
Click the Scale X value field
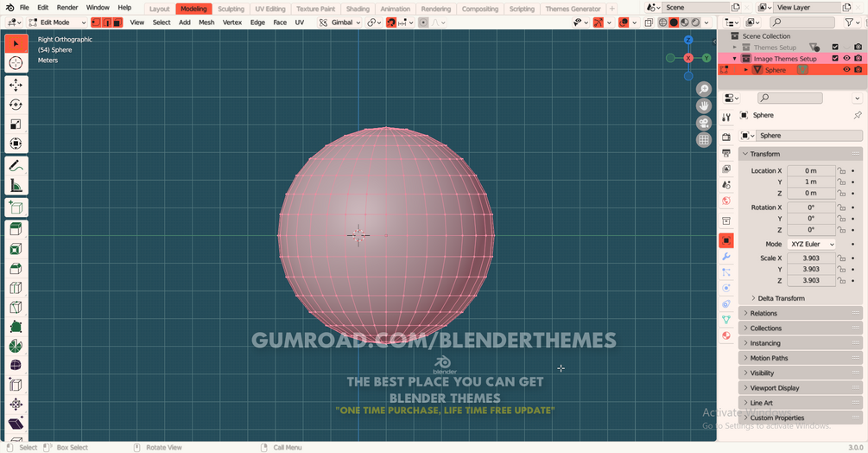pos(811,258)
